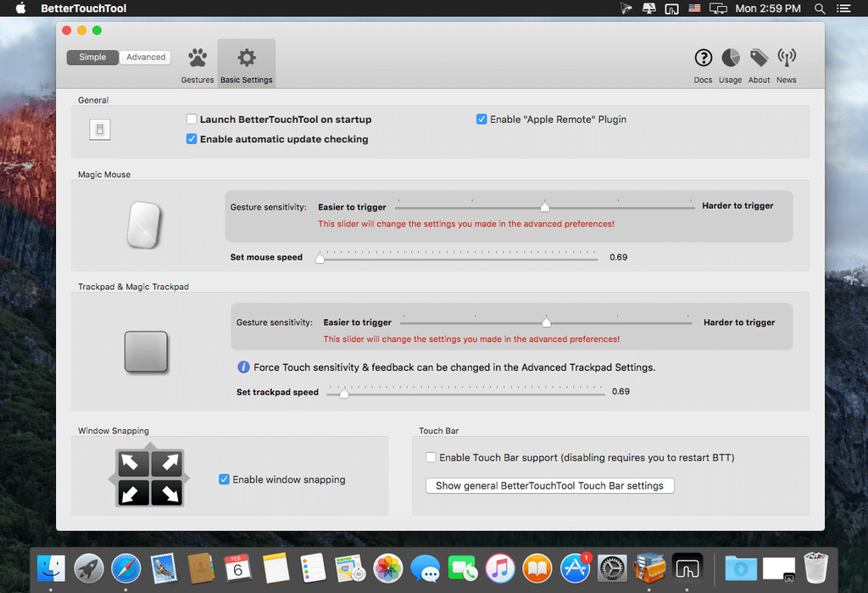Image resolution: width=868 pixels, height=593 pixels.
Task: Switch to the Advanced tab
Action: (x=144, y=57)
